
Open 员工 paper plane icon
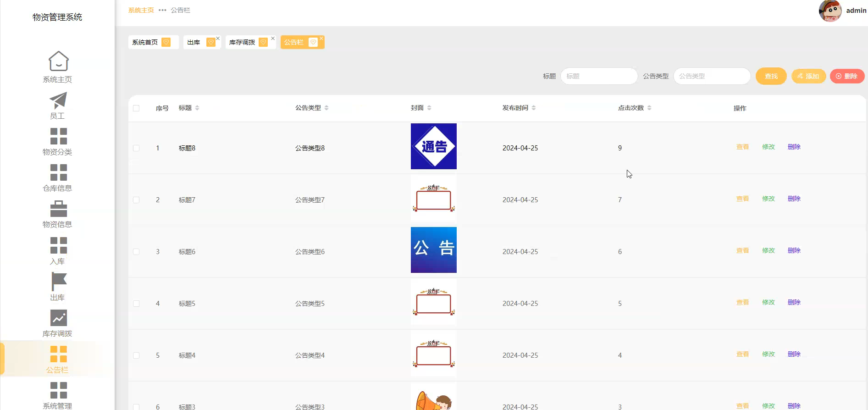point(58,100)
